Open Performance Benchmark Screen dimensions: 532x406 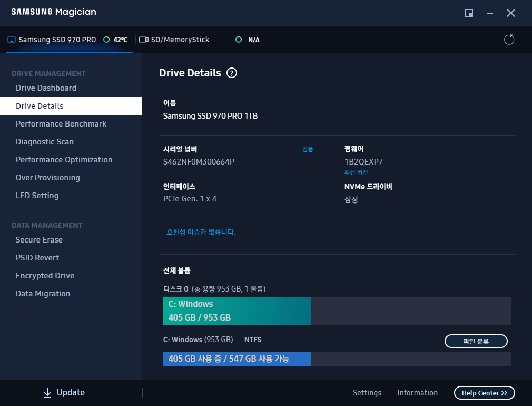61,124
